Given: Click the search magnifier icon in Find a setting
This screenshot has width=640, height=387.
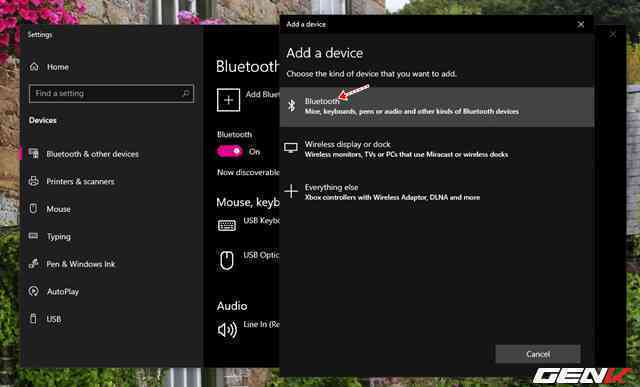Looking at the screenshot, I should 185,93.
